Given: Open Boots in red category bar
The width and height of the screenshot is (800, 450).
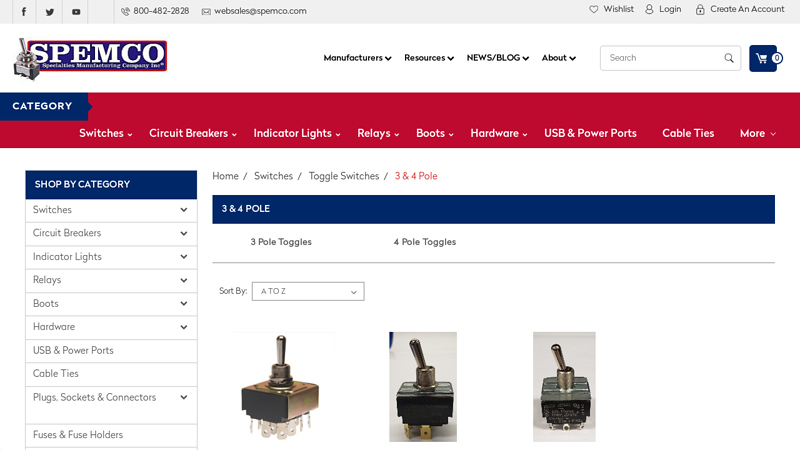Looking at the screenshot, I should [x=435, y=133].
